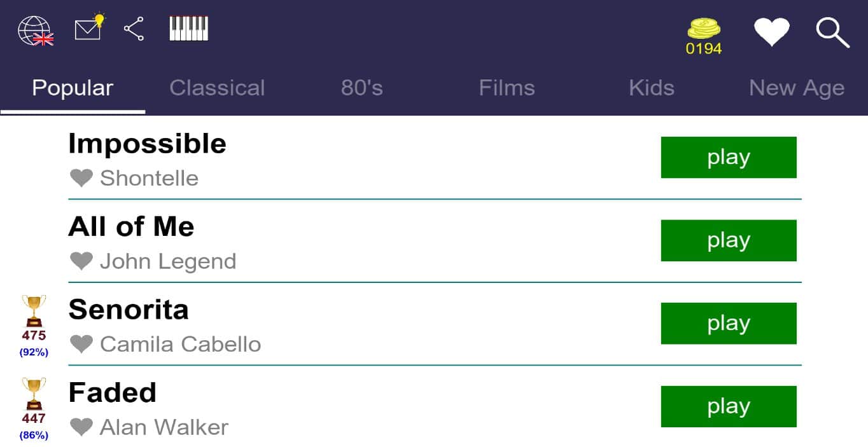
Task: Open the language globe icon
Action: (x=35, y=30)
